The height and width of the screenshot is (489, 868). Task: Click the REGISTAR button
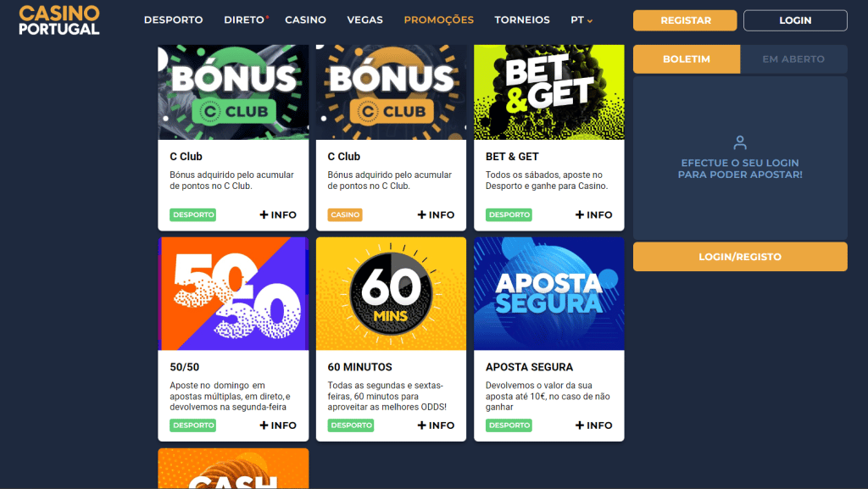[685, 20]
